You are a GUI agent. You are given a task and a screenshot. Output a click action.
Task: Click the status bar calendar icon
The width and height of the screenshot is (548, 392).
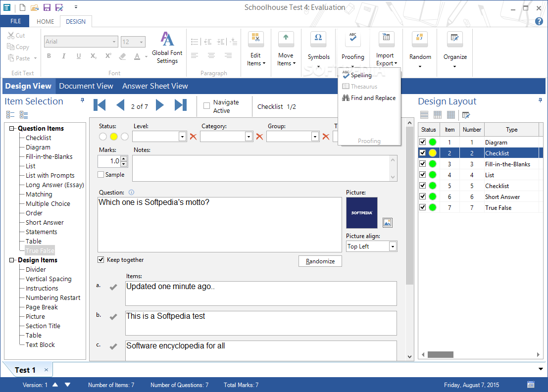(531, 385)
